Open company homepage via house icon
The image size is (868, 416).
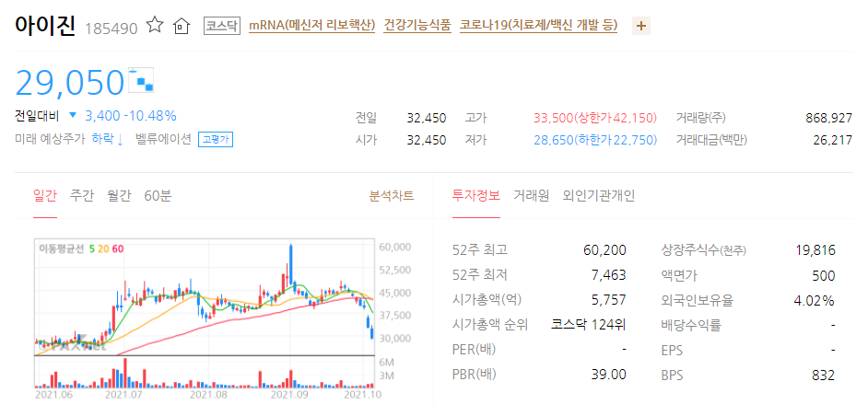click(181, 26)
